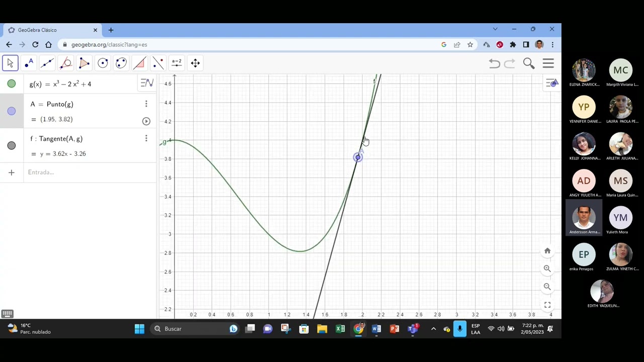Share this page from address bar
The image size is (644, 362).
click(x=457, y=45)
